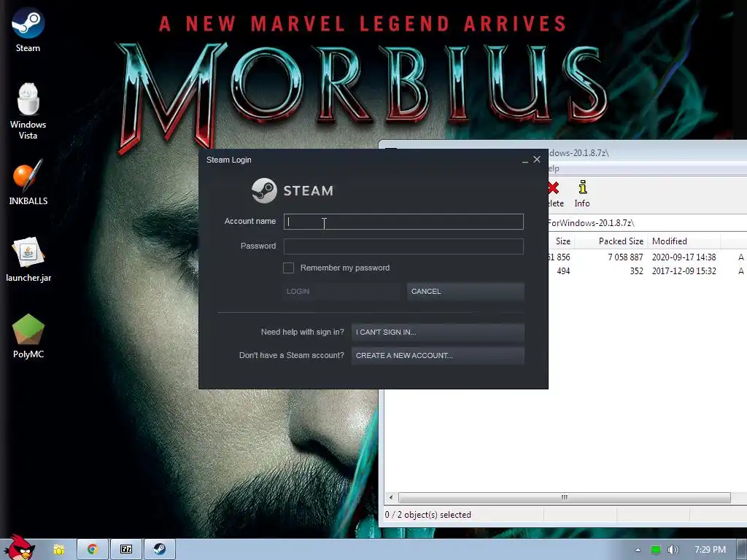Click the green tray status icon
The image size is (747, 560).
pyautogui.click(x=656, y=550)
